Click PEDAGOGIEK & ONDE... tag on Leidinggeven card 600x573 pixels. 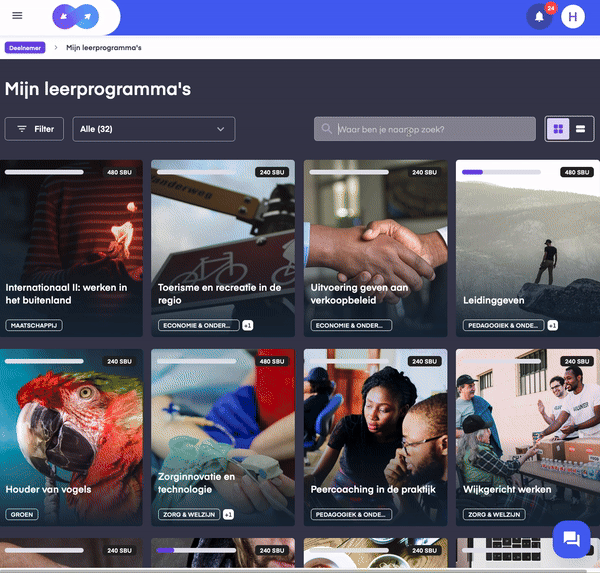click(503, 325)
